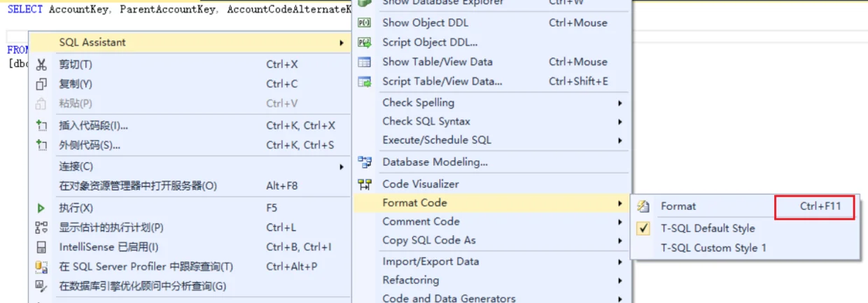This screenshot has width=868, height=303.
Task: Select 在 SQL Server Profiler 中跟踪查询(T)
Action: coord(190,267)
